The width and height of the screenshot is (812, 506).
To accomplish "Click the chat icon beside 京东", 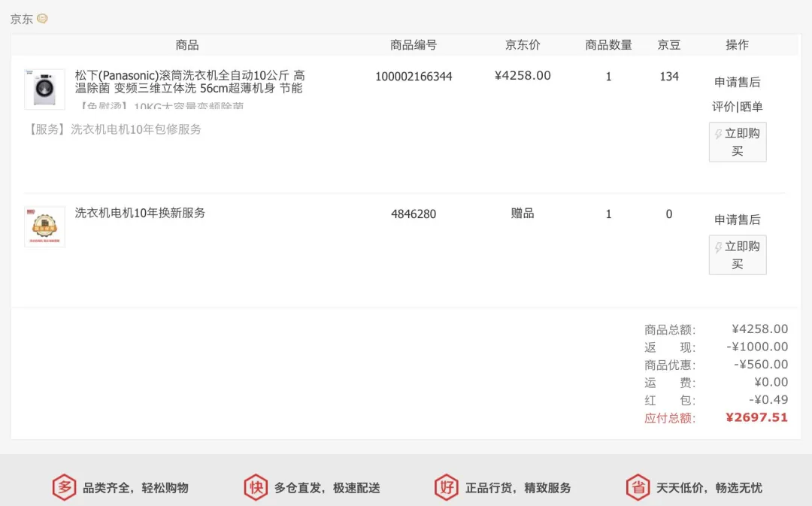I will (42, 19).
